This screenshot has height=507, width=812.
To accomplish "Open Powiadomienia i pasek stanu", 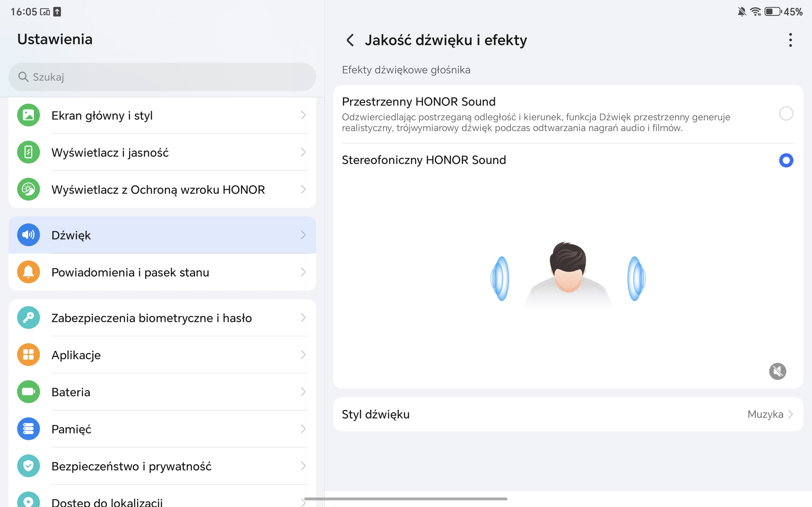I will click(130, 272).
